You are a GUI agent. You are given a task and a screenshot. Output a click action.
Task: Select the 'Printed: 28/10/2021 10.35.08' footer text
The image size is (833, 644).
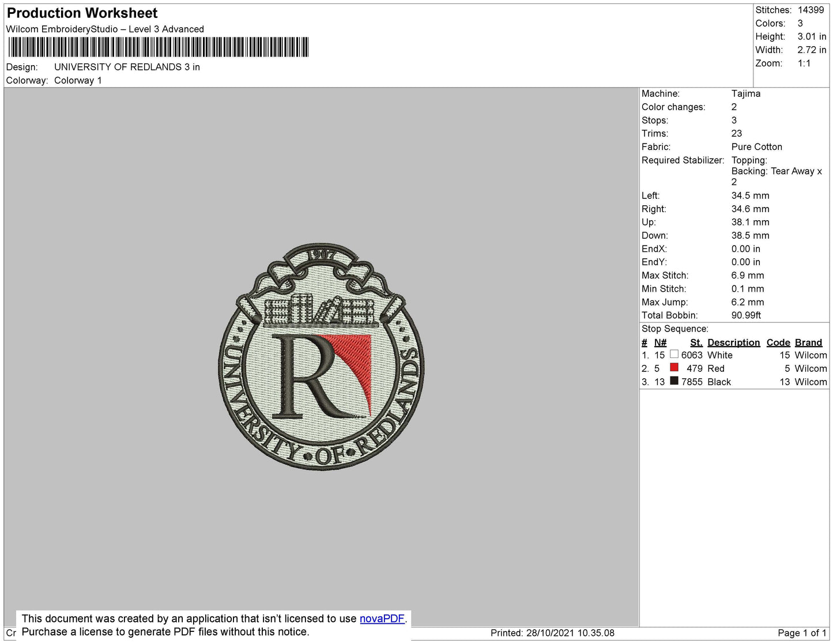[552, 633]
